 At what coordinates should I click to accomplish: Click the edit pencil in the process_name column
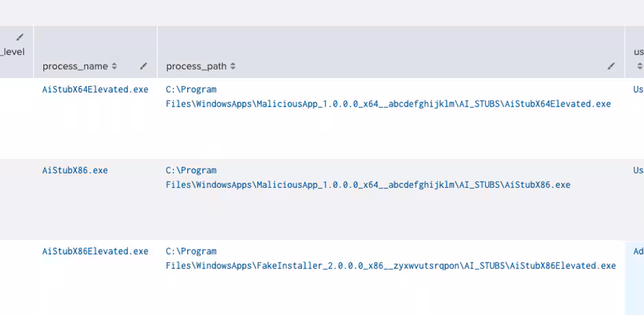coord(143,67)
